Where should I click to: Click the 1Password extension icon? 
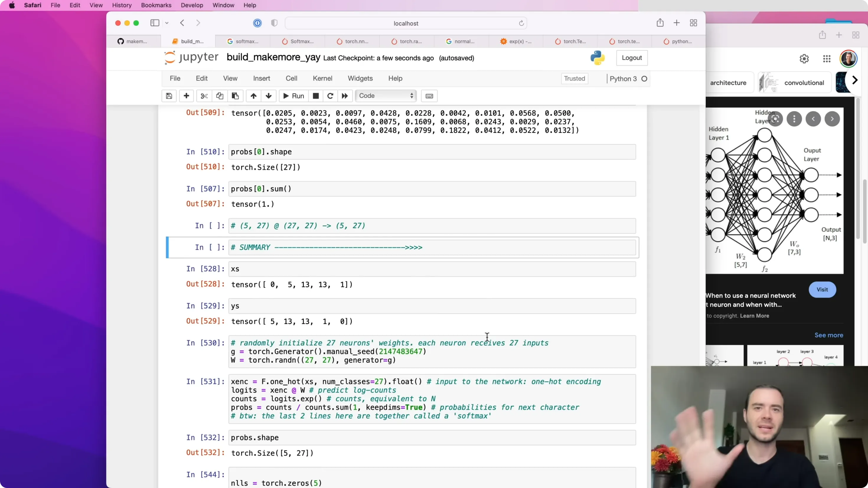point(257,23)
